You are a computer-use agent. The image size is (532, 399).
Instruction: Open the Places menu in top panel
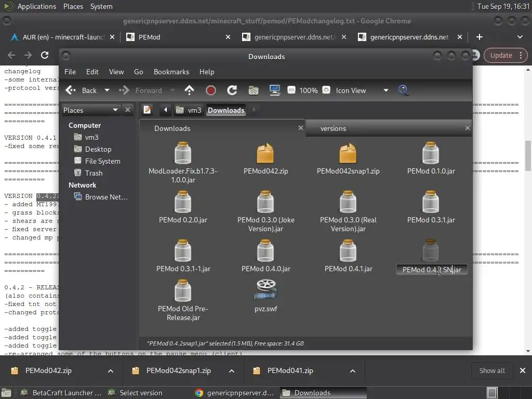point(73,6)
